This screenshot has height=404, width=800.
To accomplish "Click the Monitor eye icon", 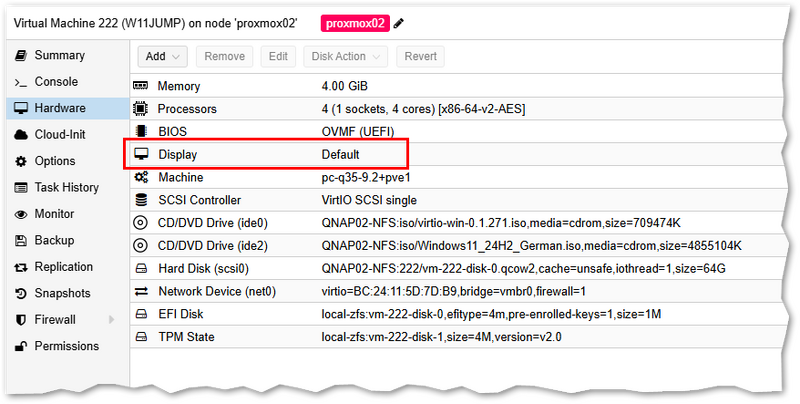I will 21,214.
